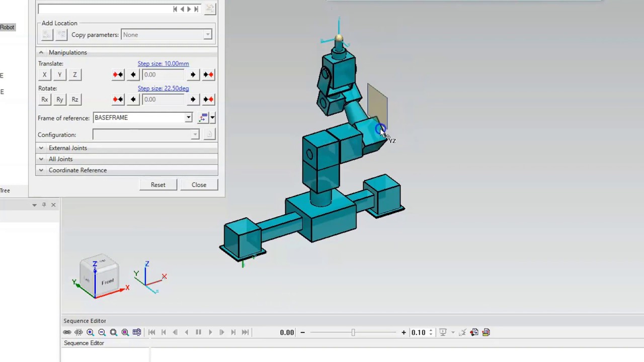The width and height of the screenshot is (644, 362).
Task: Click translate move-to-maximum-limit arrow icon
Action: tap(208, 75)
